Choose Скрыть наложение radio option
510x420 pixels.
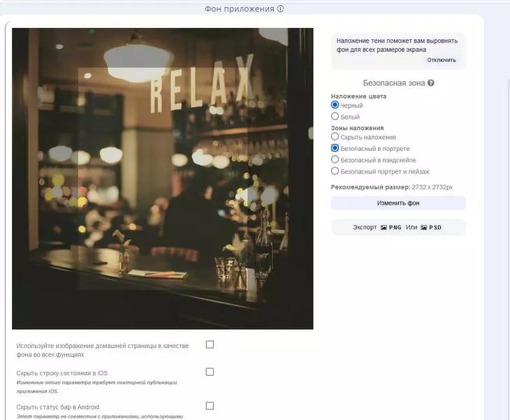click(335, 137)
